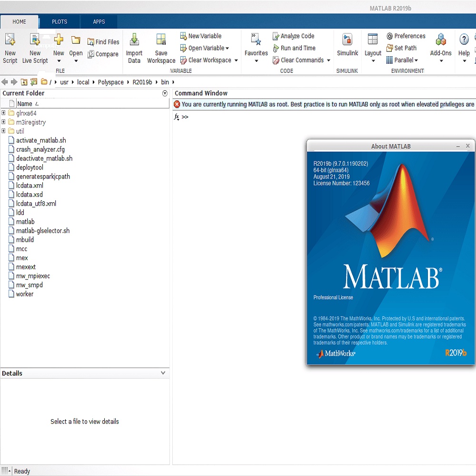Launch Simulink from the toolstrip
Image resolution: width=476 pixels, height=476 pixels.
coord(347,40)
